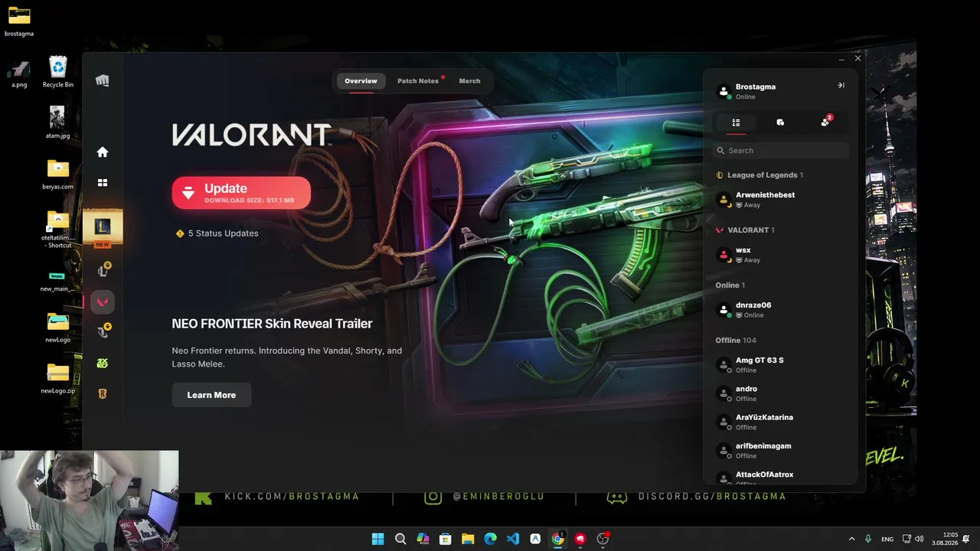Select the a.png file on desktop

19,74
